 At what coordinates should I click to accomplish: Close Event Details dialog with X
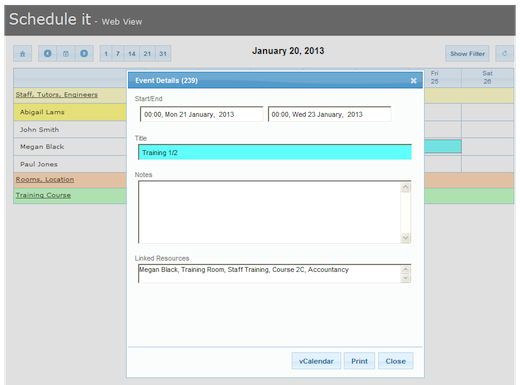(x=413, y=81)
